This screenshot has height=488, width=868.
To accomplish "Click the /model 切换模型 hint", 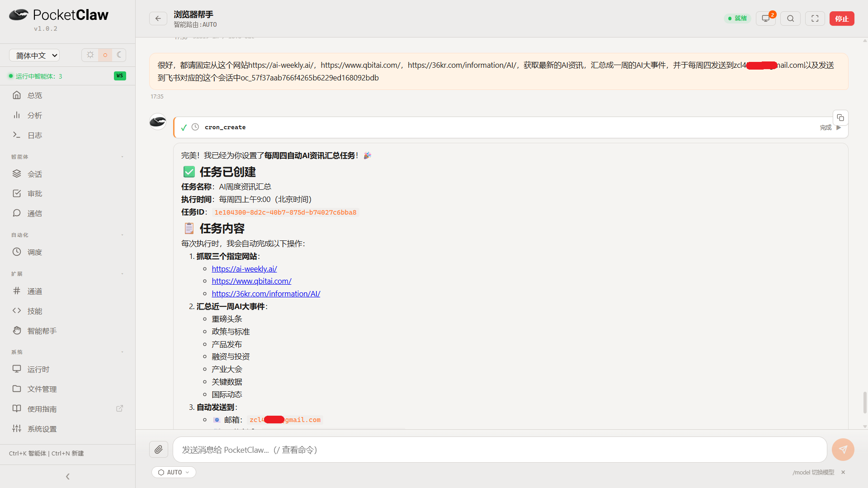I will pyautogui.click(x=813, y=472).
